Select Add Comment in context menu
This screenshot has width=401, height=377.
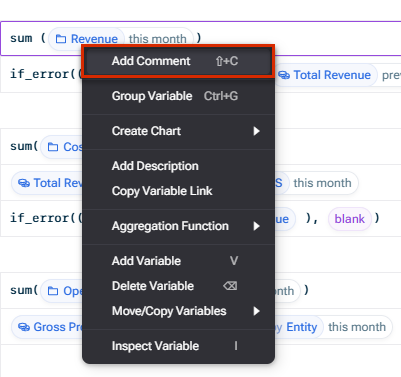tap(178, 61)
